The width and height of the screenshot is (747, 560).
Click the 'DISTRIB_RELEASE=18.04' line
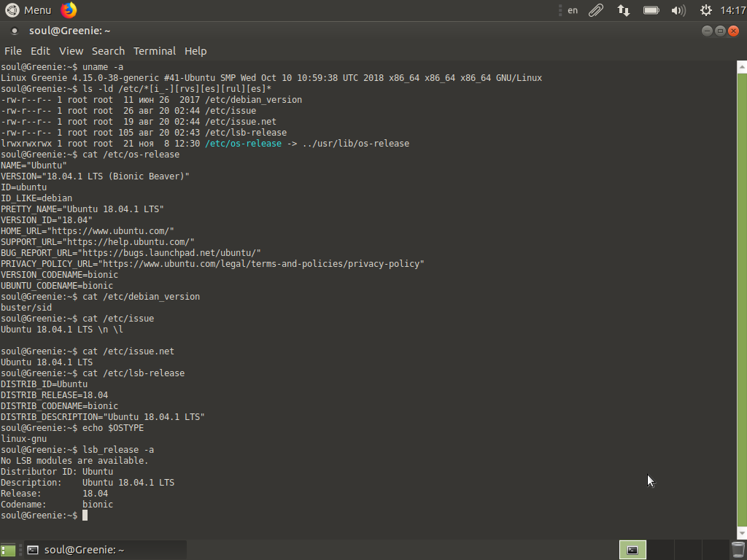54,396
